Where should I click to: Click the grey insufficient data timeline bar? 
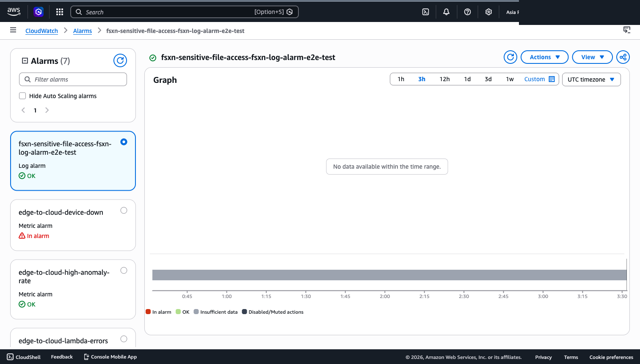pos(389,275)
